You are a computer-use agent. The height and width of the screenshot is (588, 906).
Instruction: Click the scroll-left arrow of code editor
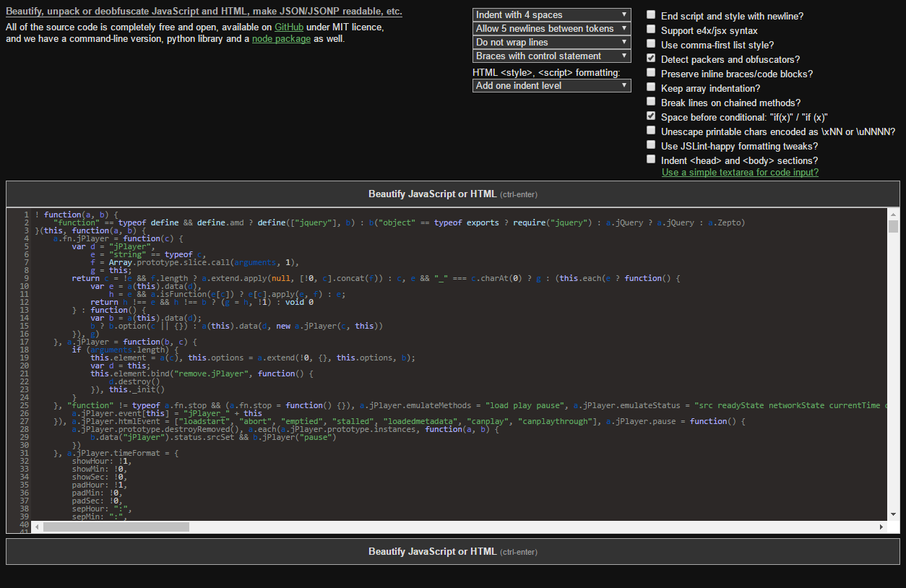(38, 527)
